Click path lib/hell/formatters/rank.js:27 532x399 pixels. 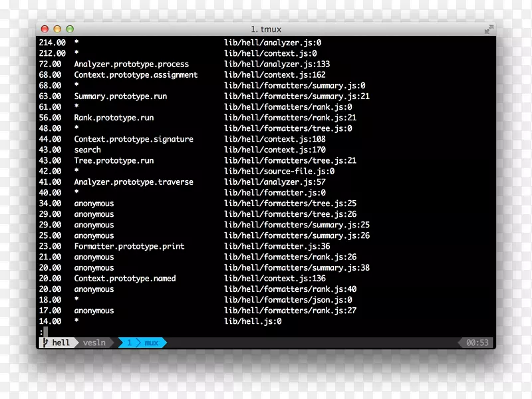pos(291,311)
